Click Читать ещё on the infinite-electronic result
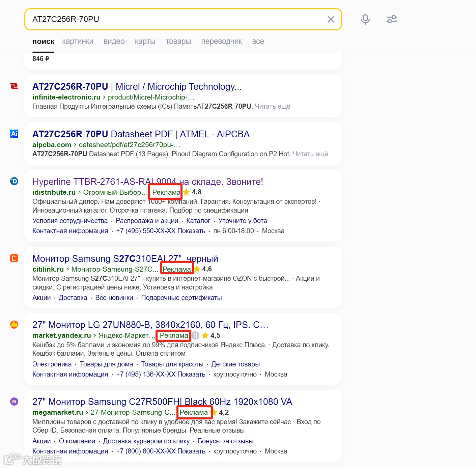The width and height of the screenshot is (476, 468). tap(273, 106)
